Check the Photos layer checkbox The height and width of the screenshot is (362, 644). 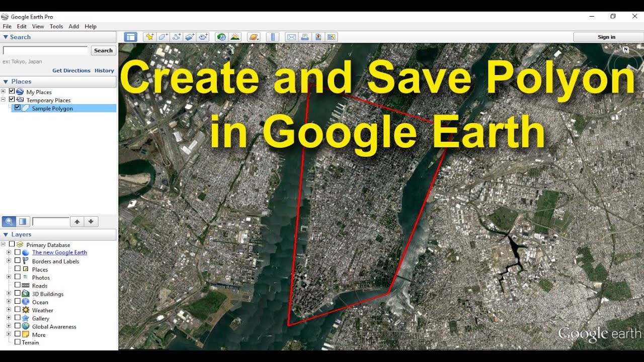coord(18,277)
